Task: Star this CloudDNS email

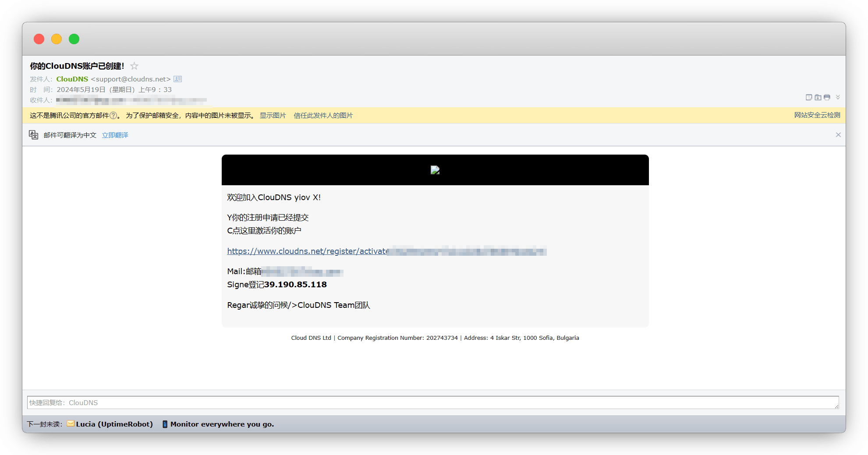Action: click(x=135, y=66)
